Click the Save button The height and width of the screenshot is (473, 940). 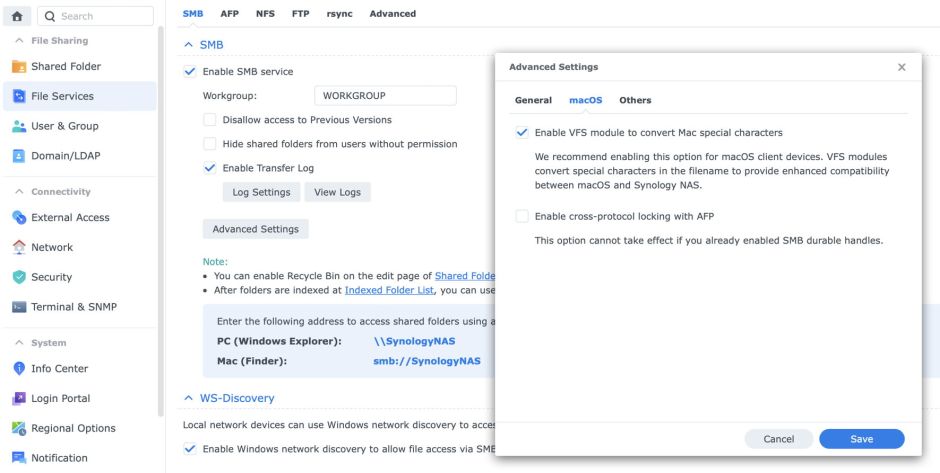(x=861, y=439)
